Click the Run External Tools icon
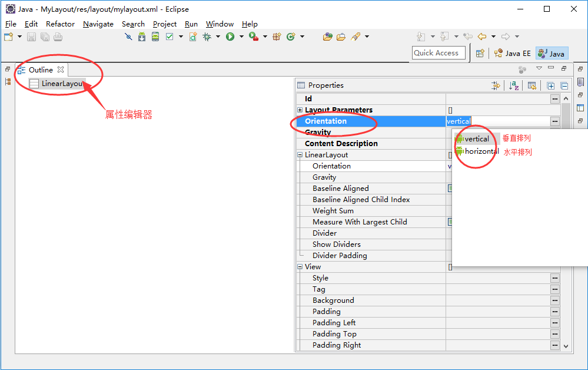This screenshot has height=370, width=588. coord(254,37)
